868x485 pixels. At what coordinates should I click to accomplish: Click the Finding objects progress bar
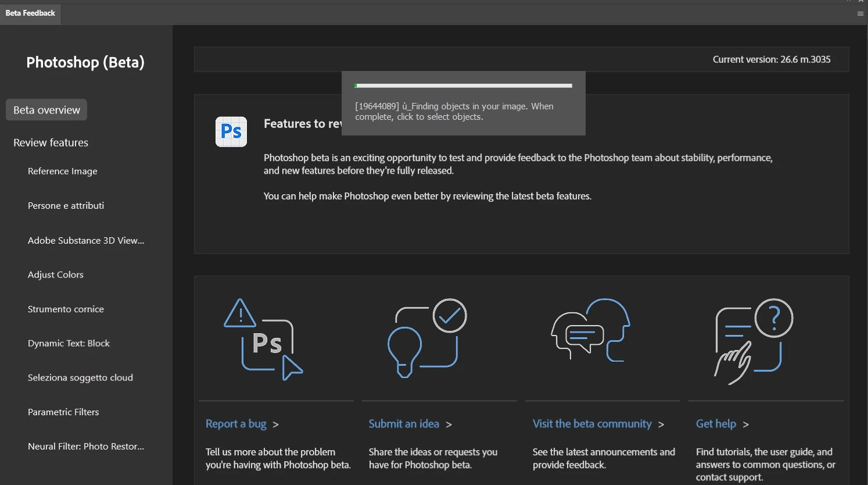click(464, 85)
